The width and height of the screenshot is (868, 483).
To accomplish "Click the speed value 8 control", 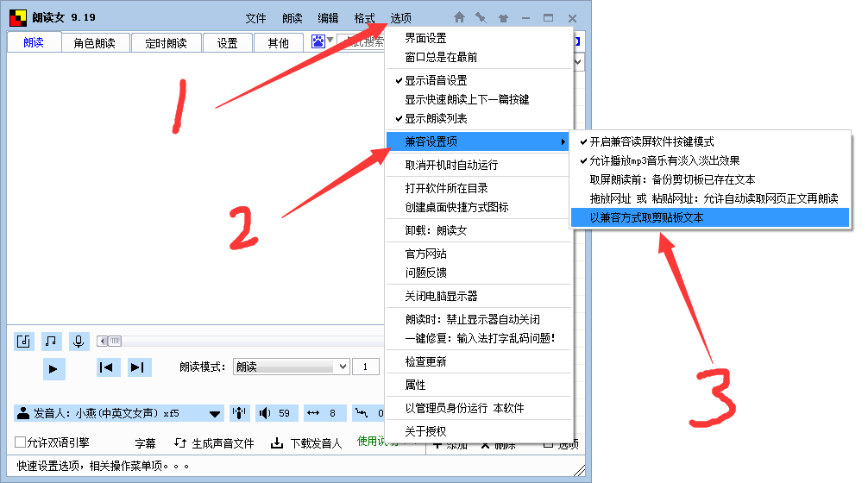I will [x=332, y=413].
